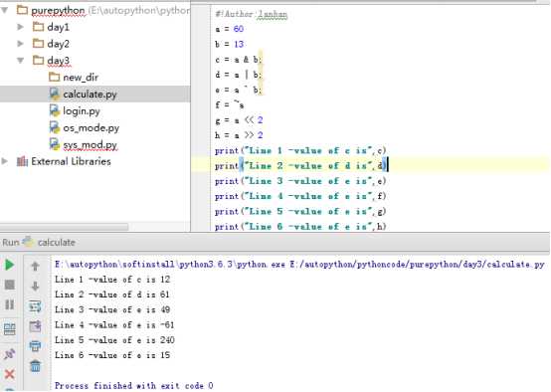Viewport: 551px width, 392px height.
Task: Open the calculate run tab
Action: click(57, 242)
